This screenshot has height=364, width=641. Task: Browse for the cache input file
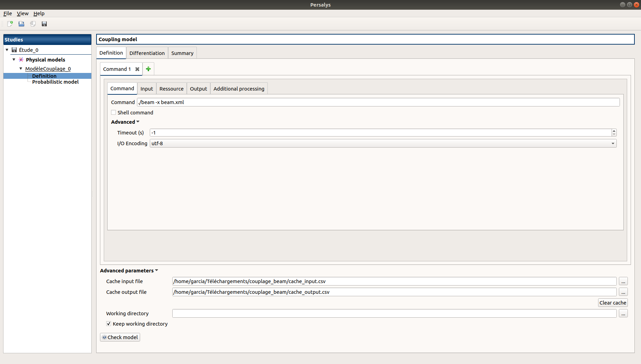[623, 281]
